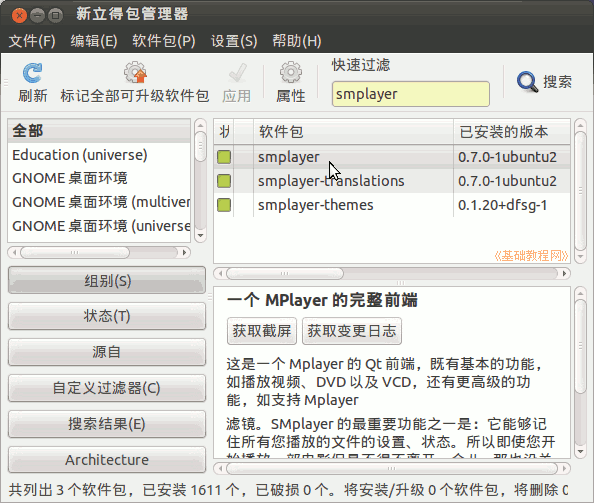This screenshot has width=594, height=503.
Task: Click the Search (搜索) magnifier icon
Action: click(x=527, y=82)
